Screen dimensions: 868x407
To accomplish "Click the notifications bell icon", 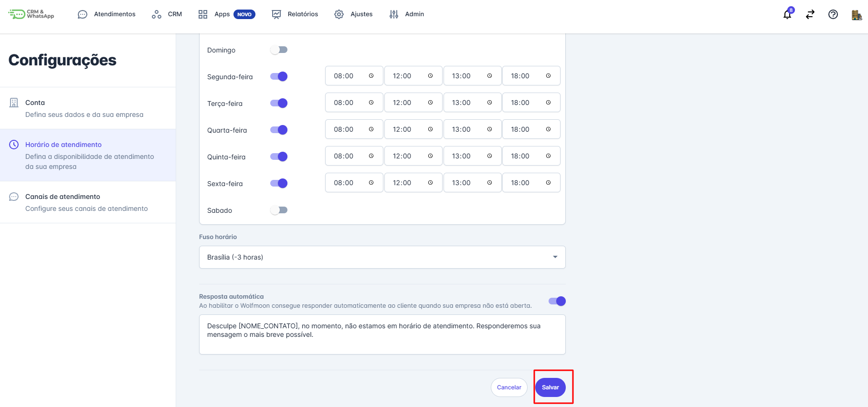I will pyautogui.click(x=787, y=14).
